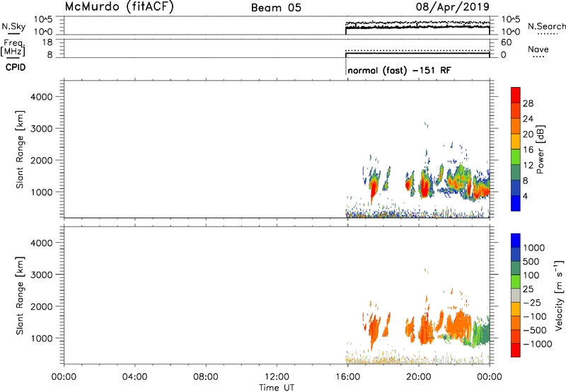Viewport: 566px width, 392px height.
Task: Click the red bottom of velocity colorbar
Action: coord(516,350)
